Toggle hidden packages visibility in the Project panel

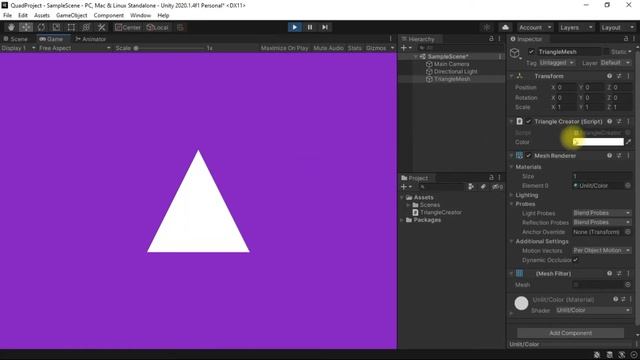[x=497, y=187]
